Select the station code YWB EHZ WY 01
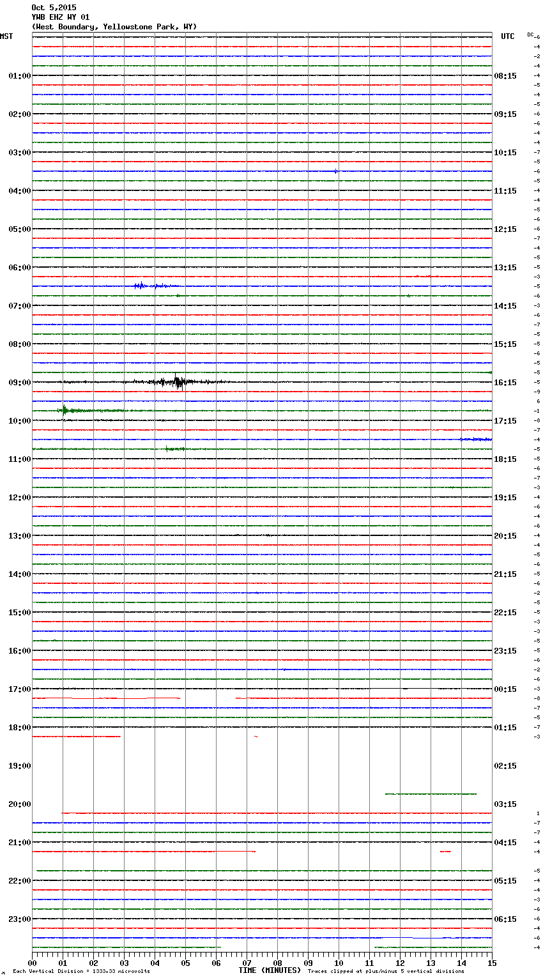Image resolution: width=543 pixels, height=980 pixels. tap(61, 17)
